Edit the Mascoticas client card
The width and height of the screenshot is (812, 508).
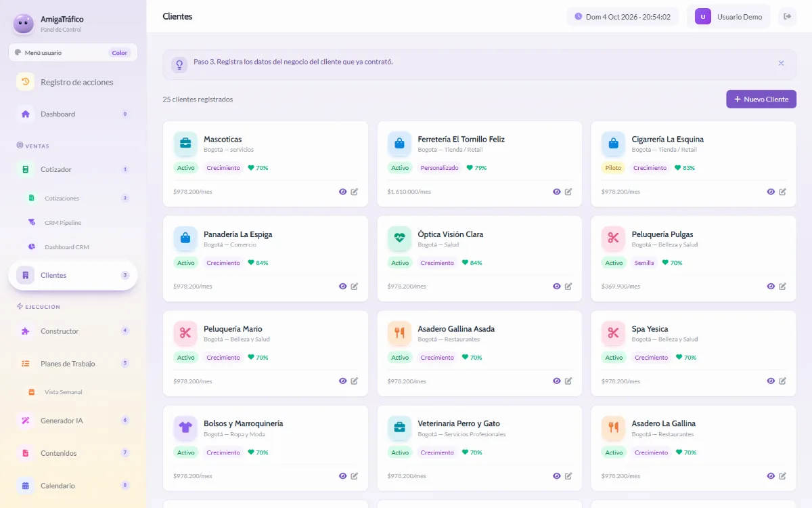tap(355, 192)
